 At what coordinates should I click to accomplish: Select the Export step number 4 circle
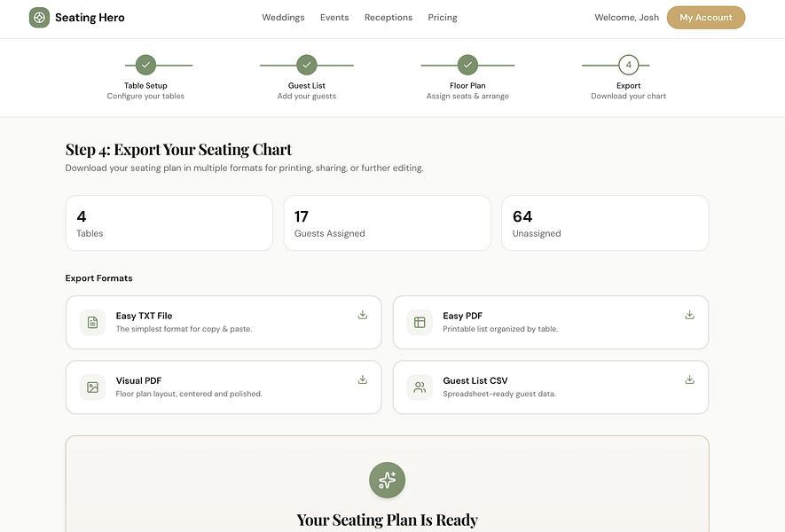[x=628, y=65]
